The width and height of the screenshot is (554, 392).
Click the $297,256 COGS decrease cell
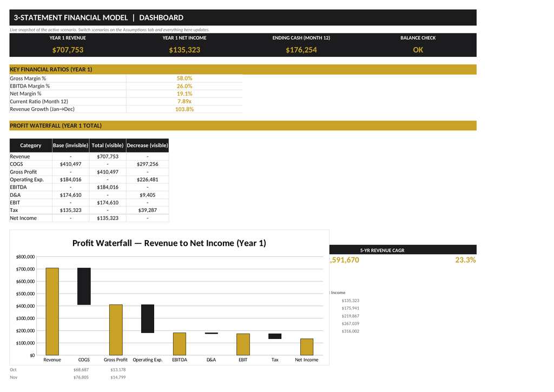click(x=147, y=164)
